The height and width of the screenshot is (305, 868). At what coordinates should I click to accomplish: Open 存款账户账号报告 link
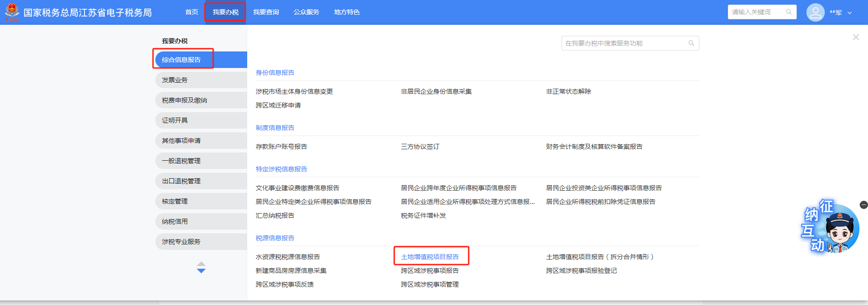click(x=281, y=147)
